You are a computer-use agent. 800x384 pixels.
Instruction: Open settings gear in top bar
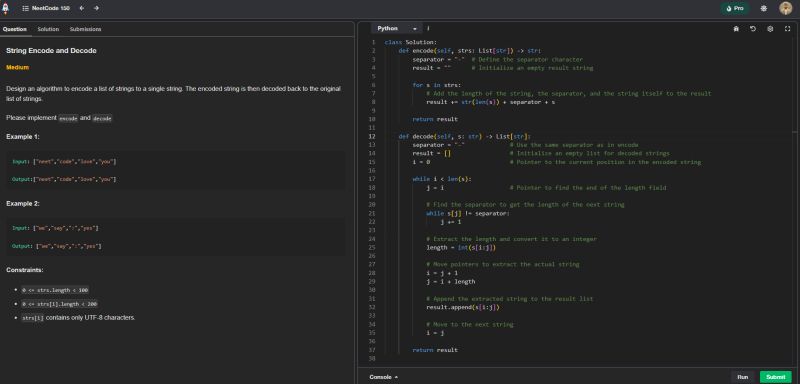coord(763,9)
